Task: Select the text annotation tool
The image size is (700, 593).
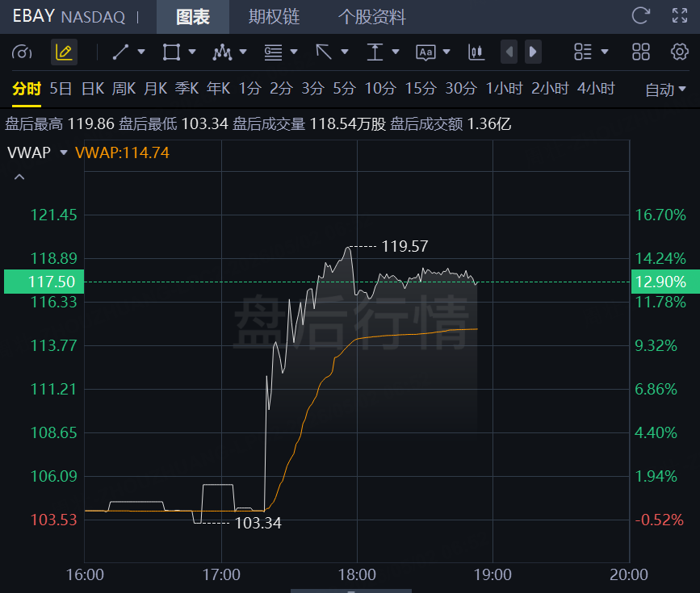Action: point(425,52)
